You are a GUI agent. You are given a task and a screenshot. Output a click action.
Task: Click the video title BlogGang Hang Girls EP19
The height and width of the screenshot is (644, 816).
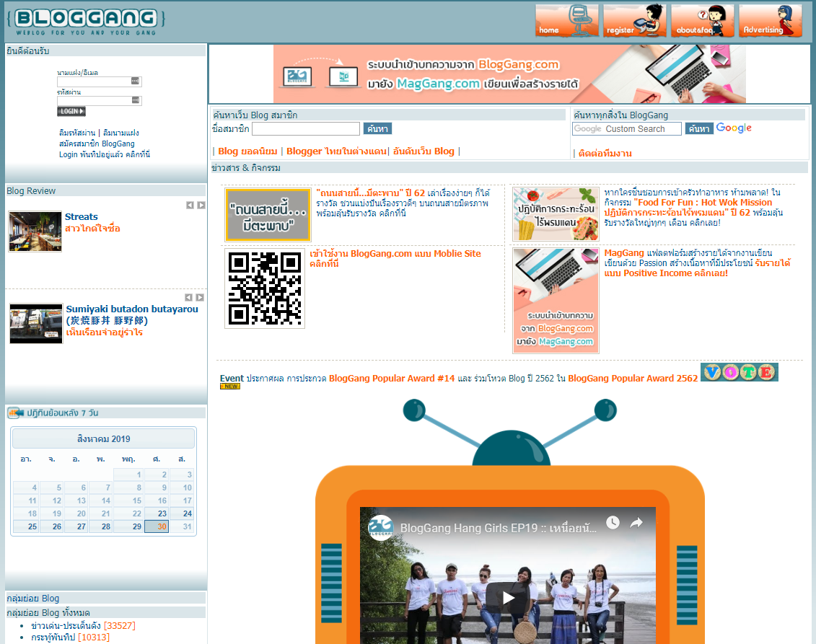498,528
